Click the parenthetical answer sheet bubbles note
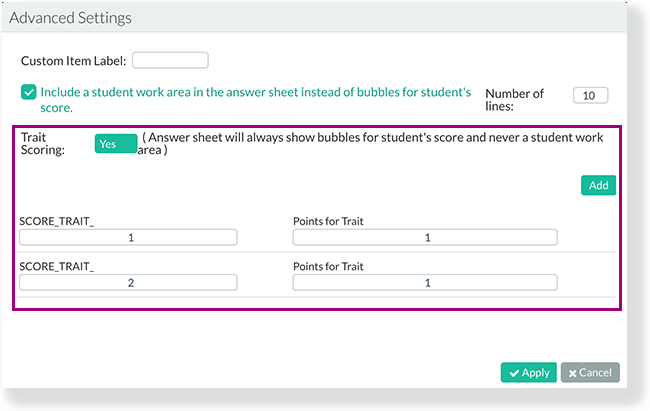Viewport: 650px width, 411px height. [370, 143]
